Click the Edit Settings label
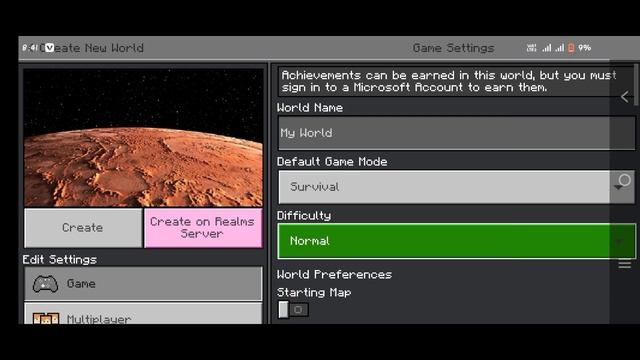 [60, 260]
